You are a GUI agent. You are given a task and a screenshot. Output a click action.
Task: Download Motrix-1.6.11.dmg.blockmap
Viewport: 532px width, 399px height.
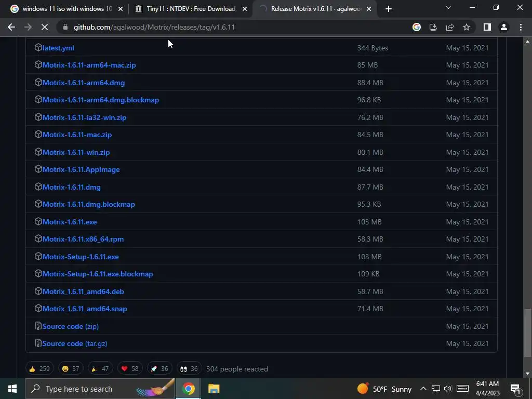pyautogui.click(x=88, y=204)
